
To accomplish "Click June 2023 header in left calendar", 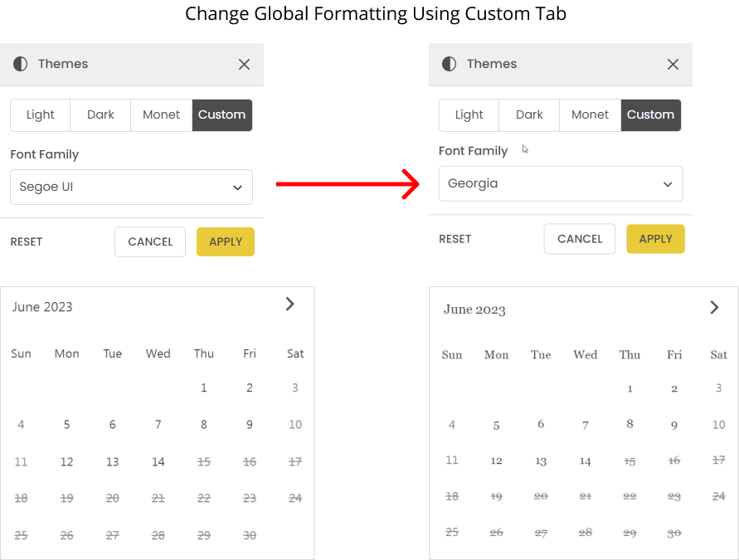I will click(x=42, y=307).
